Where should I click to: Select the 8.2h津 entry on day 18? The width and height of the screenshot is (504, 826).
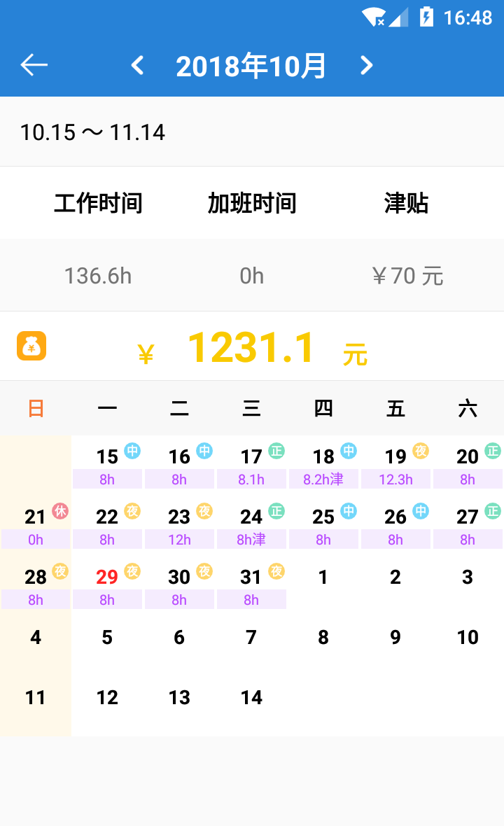pos(323,479)
